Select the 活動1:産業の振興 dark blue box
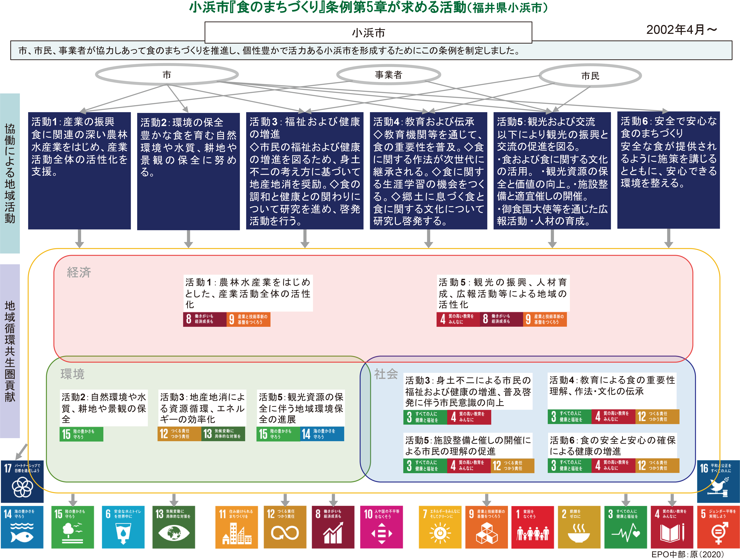This screenshot has height=560, width=740. (x=79, y=171)
